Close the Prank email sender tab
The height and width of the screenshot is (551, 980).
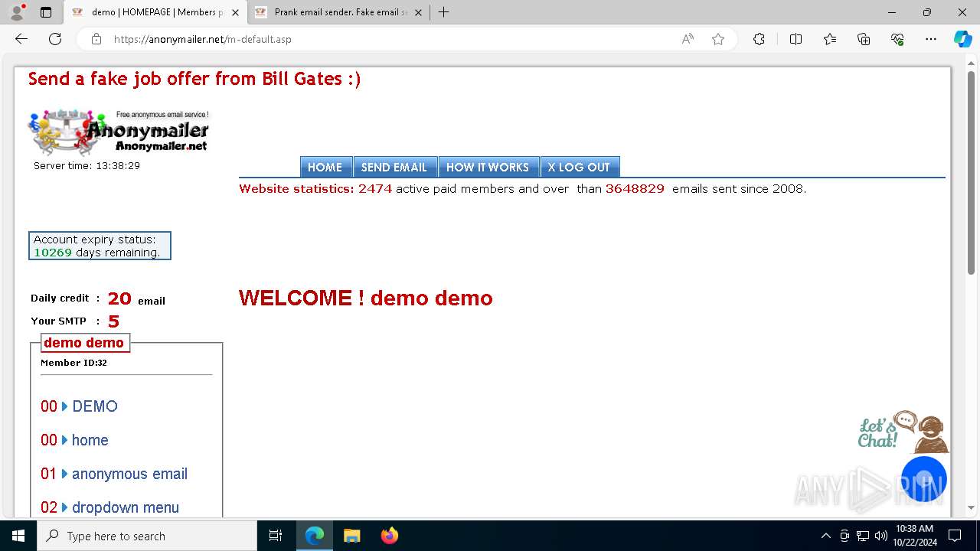(418, 12)
